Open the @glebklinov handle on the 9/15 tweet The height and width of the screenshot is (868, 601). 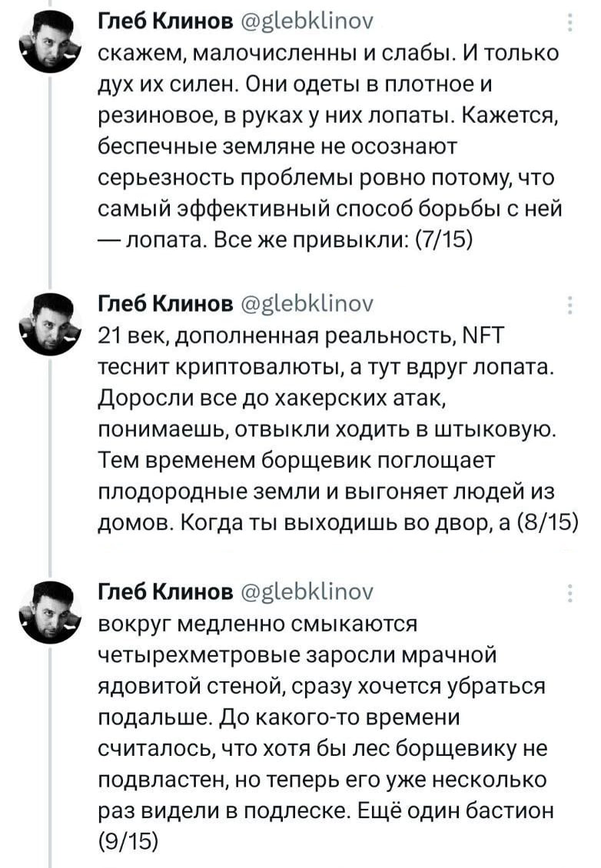coord(308,592)
